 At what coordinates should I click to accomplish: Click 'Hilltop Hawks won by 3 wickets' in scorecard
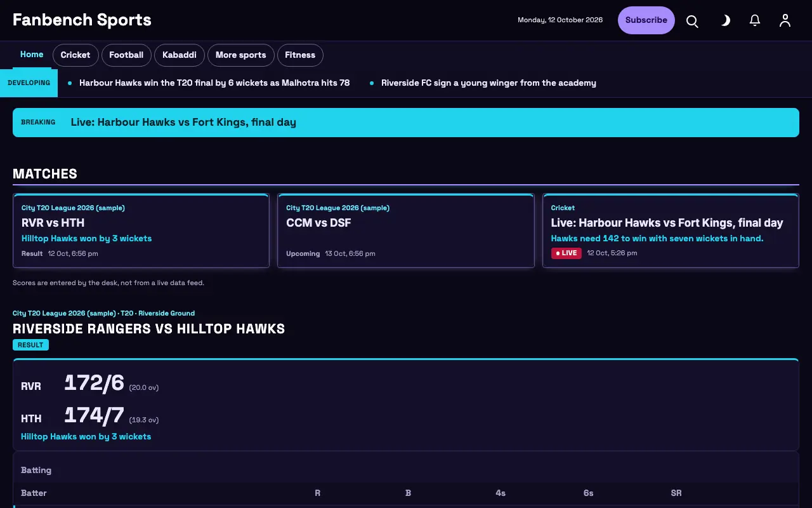click(86, 437)
